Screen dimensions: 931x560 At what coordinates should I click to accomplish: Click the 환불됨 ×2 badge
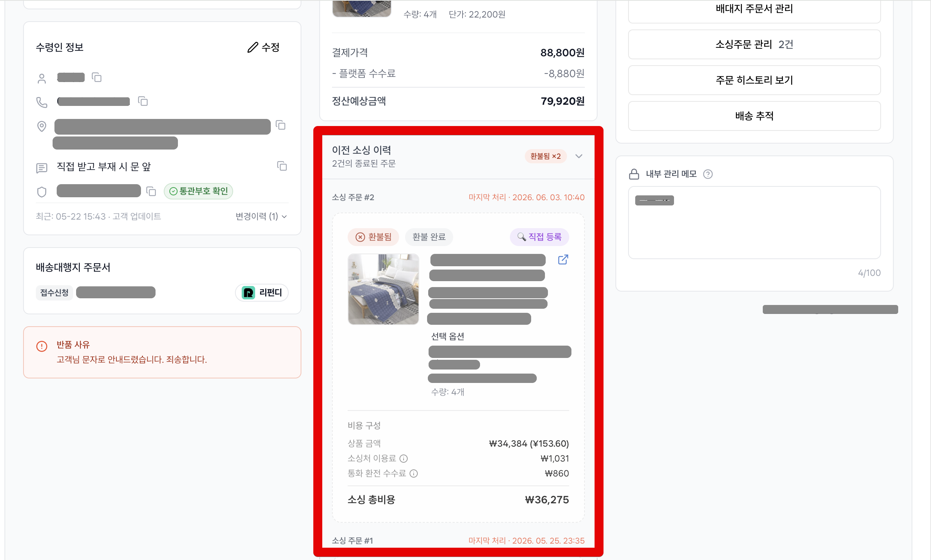(546, 156)
